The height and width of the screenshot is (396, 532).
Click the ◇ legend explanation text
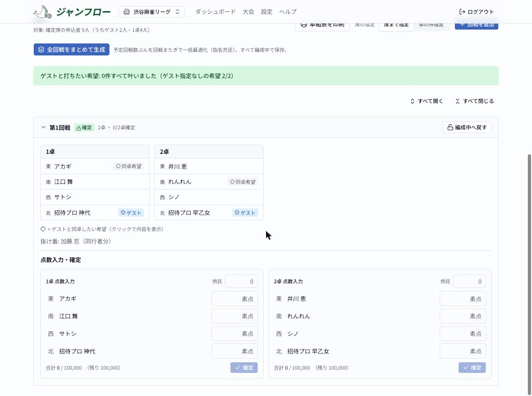(x=102, y=229)
